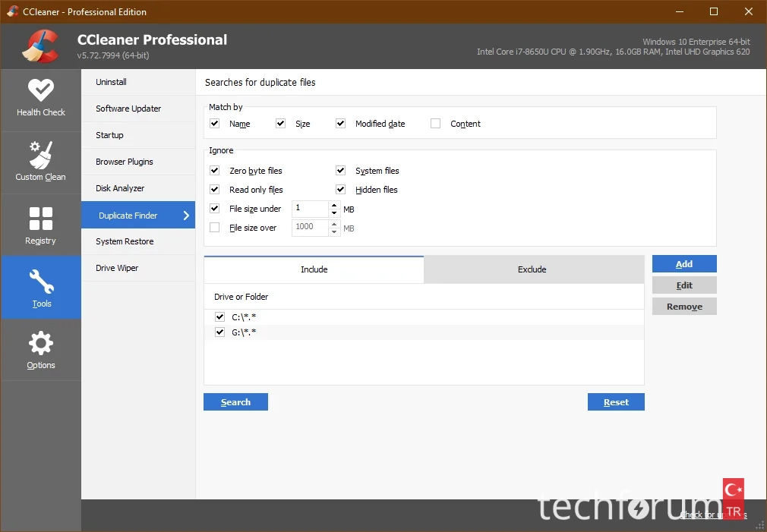Enable matching by Content
The height and width of the screenshot is (532, 767).
click(x=435, y=123)
